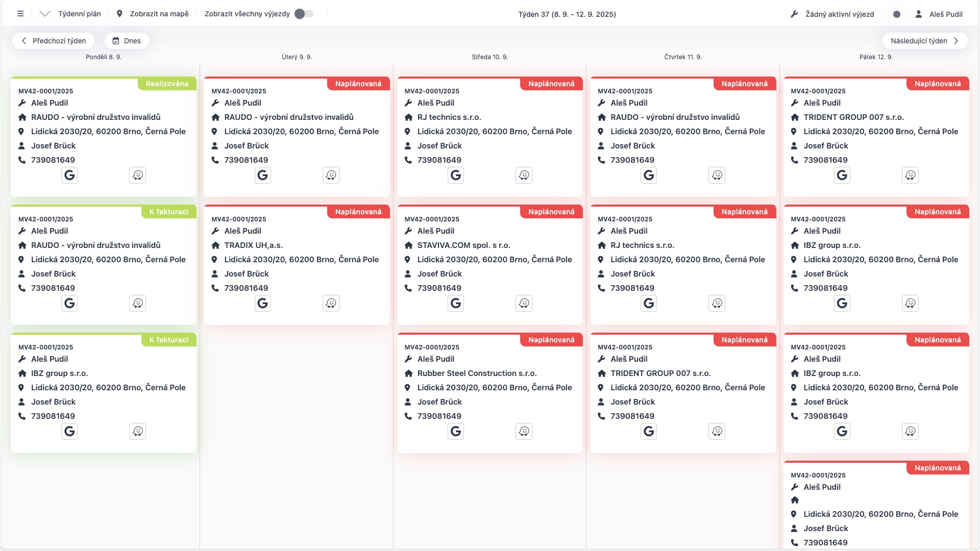Click Žádný aktivní výjezd status item
This screenshot has width=980, height=551.
point(839,14)
